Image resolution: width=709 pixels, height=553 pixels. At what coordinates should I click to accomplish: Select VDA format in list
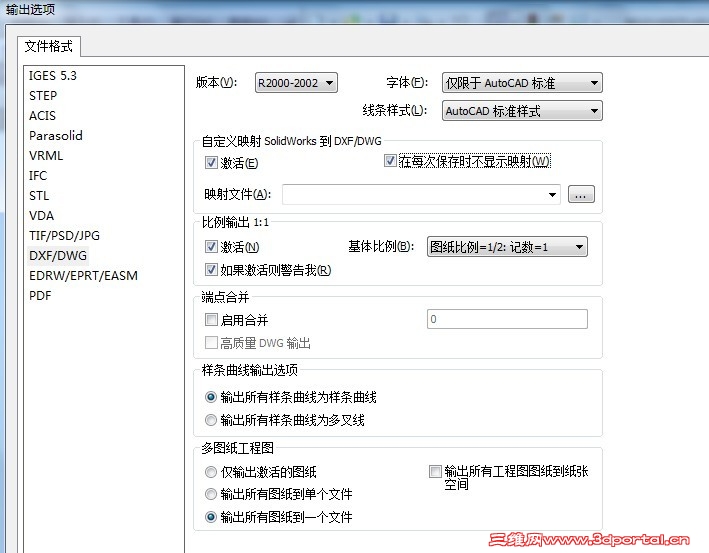point(41,216)
